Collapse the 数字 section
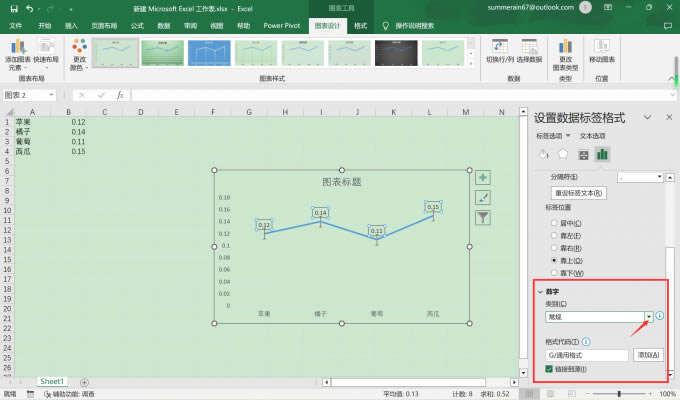This screenshot has height=400, width=680. click(541, 292)
